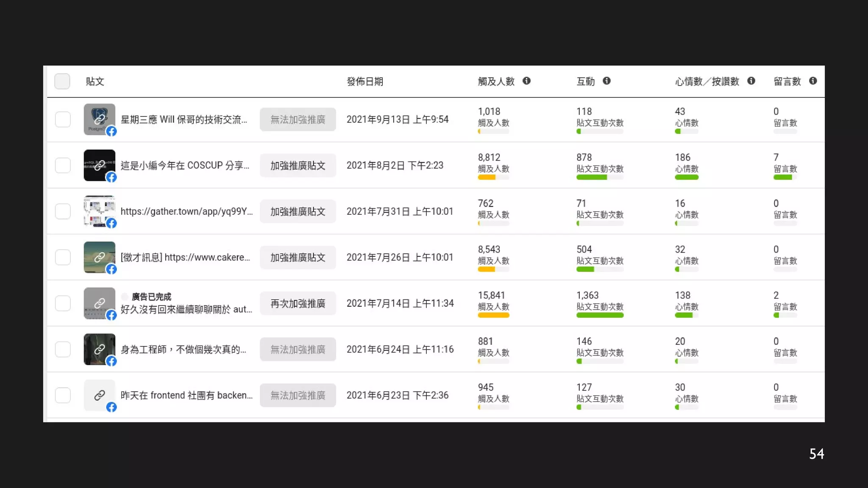
Task: Click Facebook badge on COSCUP post thumbnail
Action: tap(111, 177)
